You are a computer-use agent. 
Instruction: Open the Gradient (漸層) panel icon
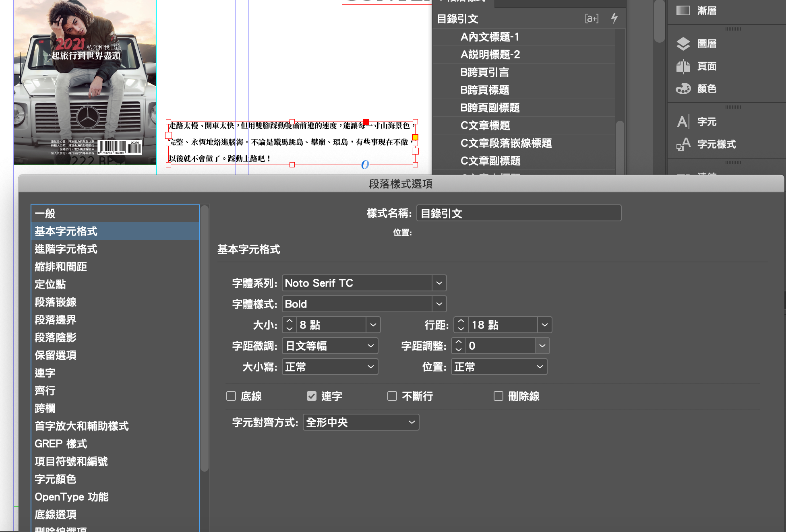pos(683,10)
